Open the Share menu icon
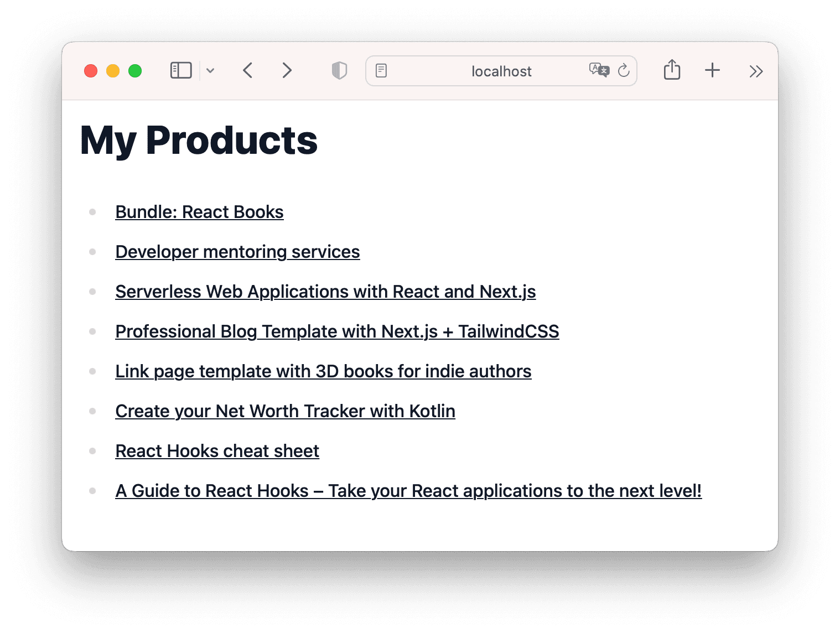Screen dimensions: 840x633 [x=672, y=70]
